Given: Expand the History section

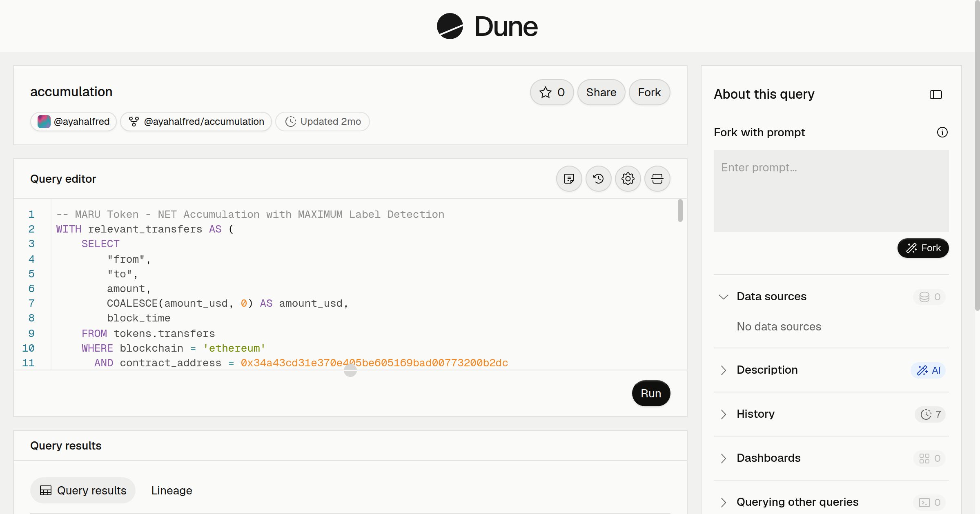Looking at the screenshot, I should coord(723,414).
